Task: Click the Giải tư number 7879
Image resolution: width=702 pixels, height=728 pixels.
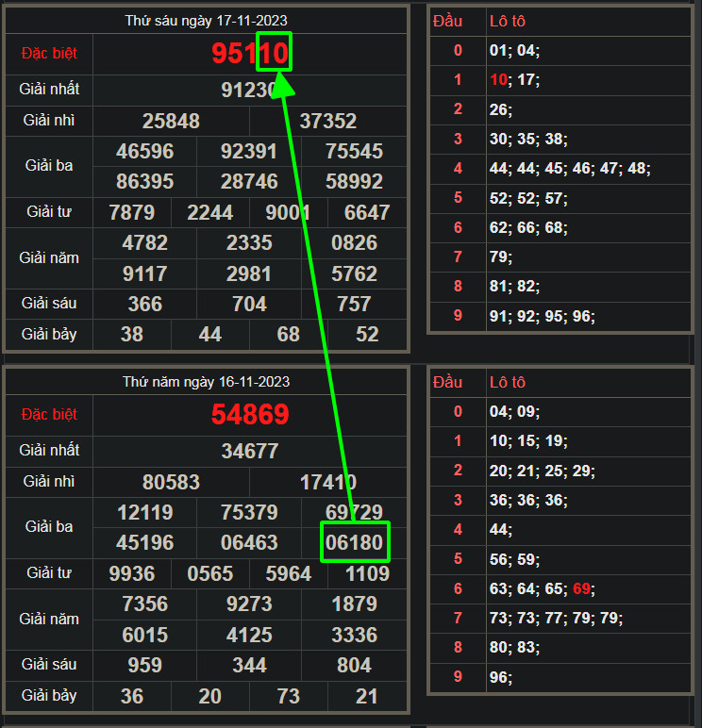Action: click(132, 212)
